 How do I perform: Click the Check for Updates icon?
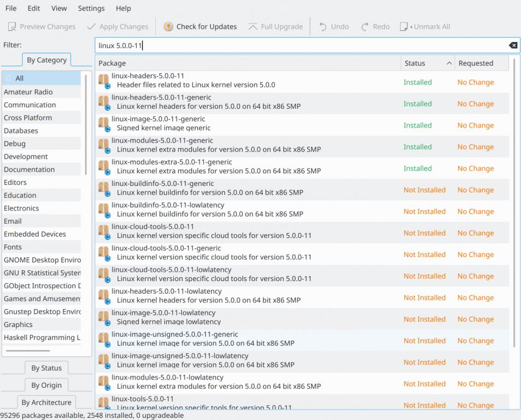point(168,27)
